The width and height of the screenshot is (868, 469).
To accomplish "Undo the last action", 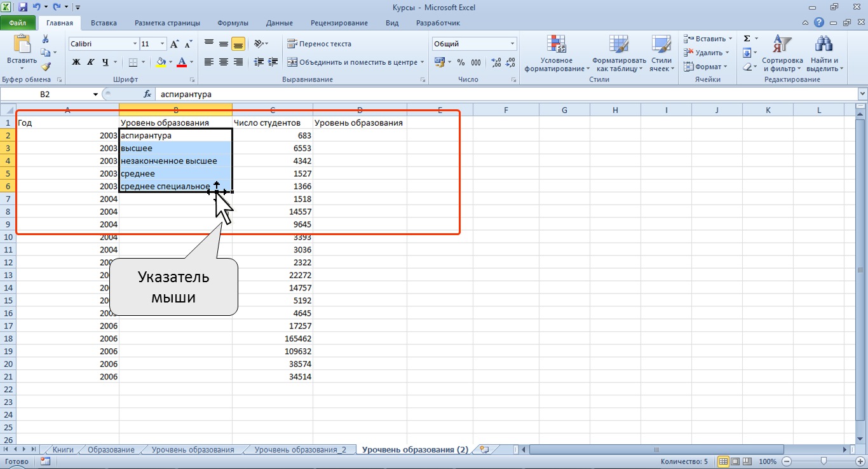I will point(37,8).
